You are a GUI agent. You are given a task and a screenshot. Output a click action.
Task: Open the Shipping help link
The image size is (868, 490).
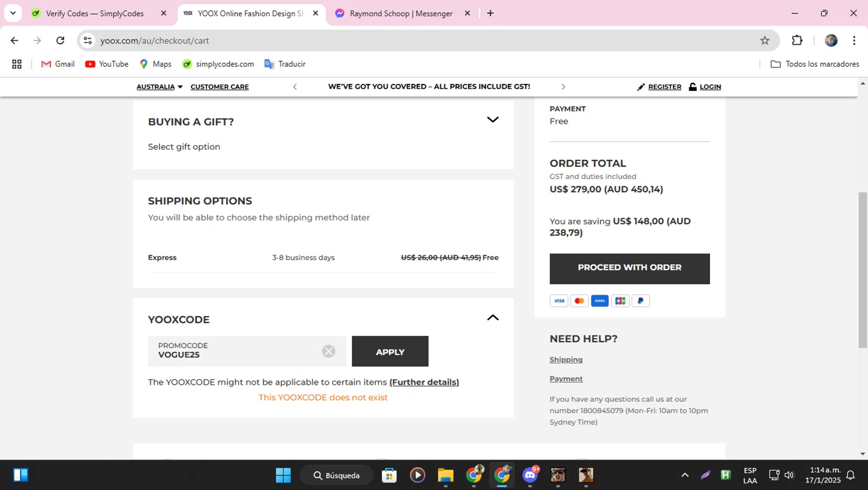(x=566, y=360)
